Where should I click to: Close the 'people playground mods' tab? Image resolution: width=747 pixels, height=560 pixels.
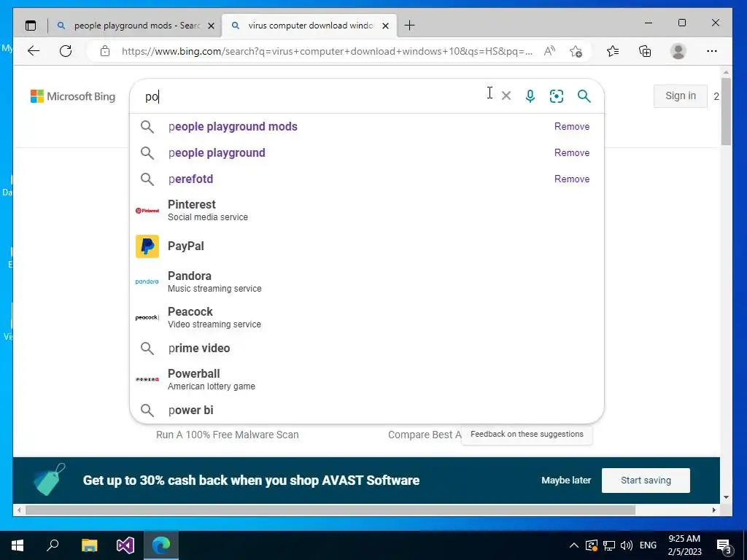(211, 26)
